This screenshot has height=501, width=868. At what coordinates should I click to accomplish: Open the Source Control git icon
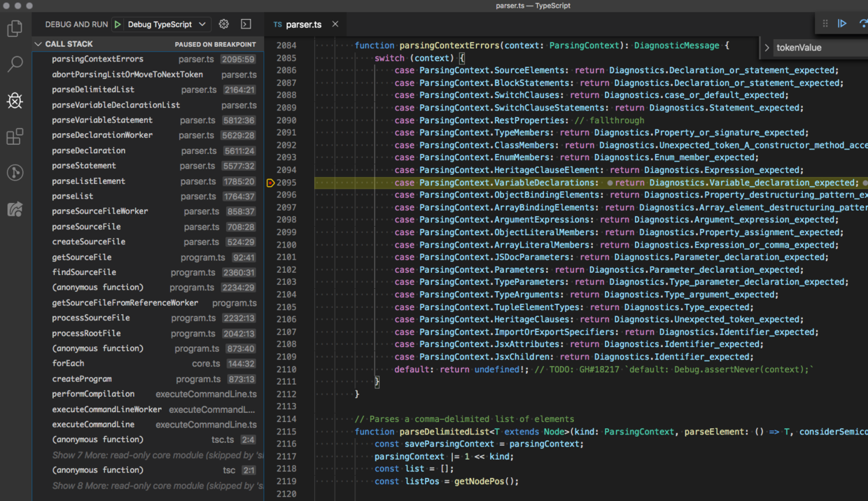tap(15, 173)
